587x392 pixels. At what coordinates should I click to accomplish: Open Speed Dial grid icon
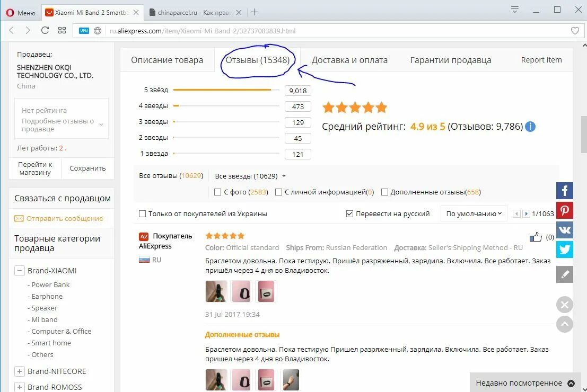click(62, 30)
